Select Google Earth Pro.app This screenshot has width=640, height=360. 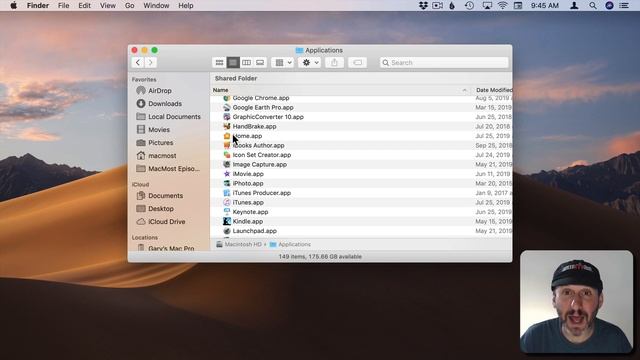(263, 107)
